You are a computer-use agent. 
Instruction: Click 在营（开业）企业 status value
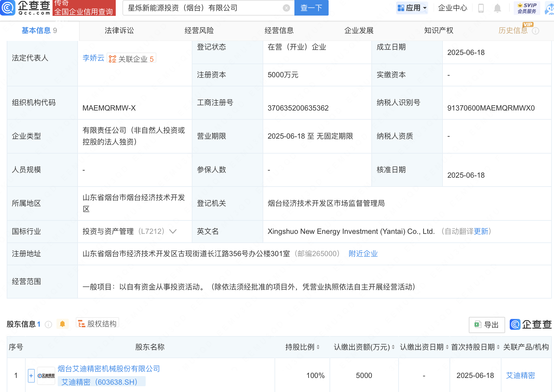tap(297, 47)
